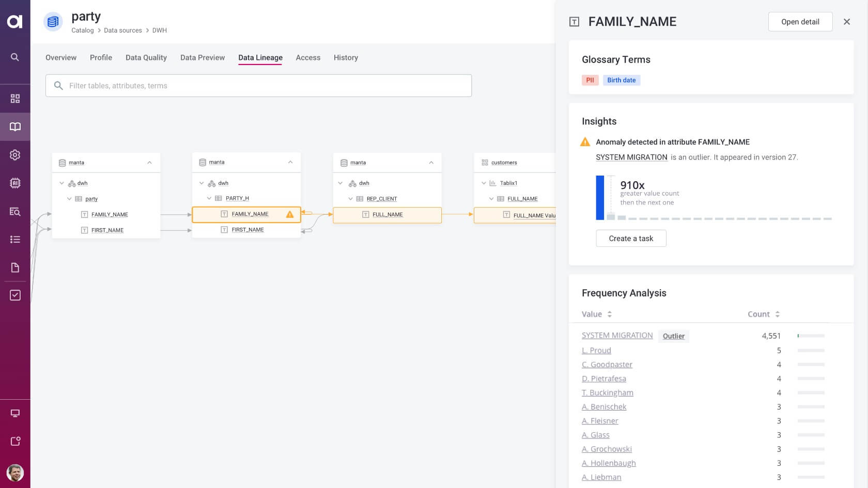
Task: Click the filter tables search field
Action: coord(258,86)
